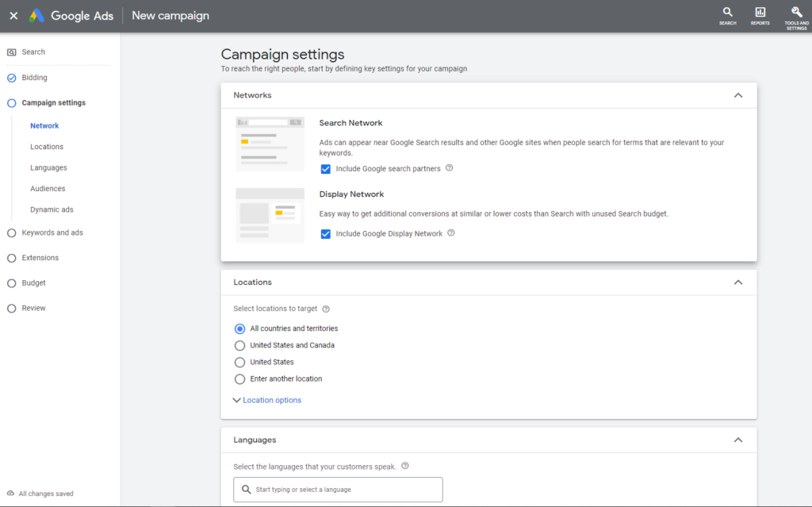Open the Reports icon in header
Screen dimensions: 812x507
pyautogui.click(x=760, y=13)
